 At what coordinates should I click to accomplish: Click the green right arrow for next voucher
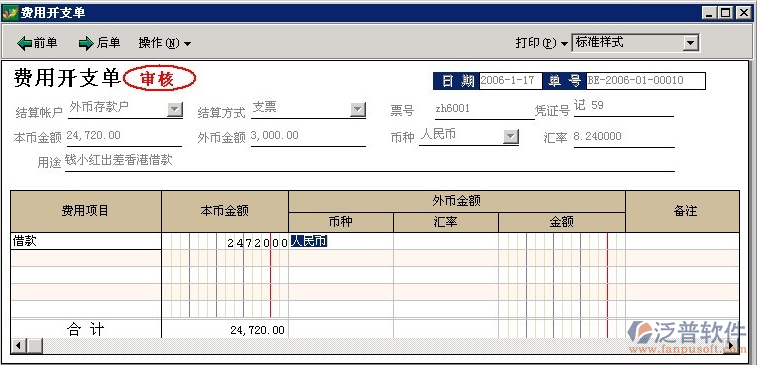point(86,43)
